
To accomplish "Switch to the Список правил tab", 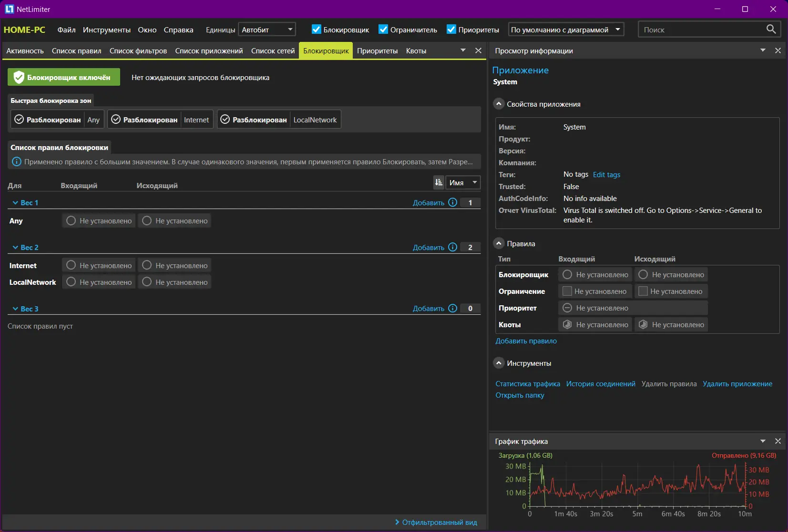I will [x=76, y=50].
